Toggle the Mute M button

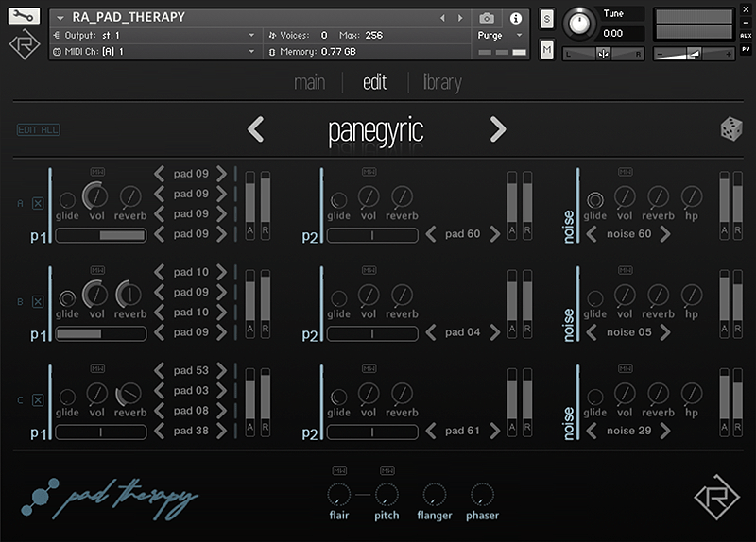pos(547,50)
